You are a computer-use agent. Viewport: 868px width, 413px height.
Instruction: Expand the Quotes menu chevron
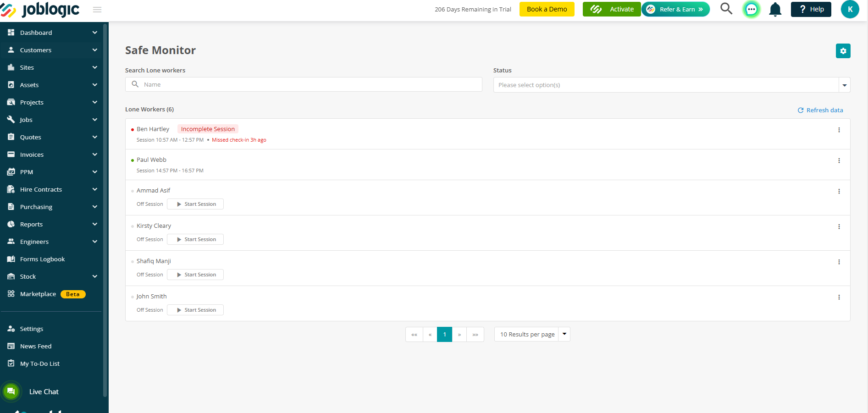95,137
